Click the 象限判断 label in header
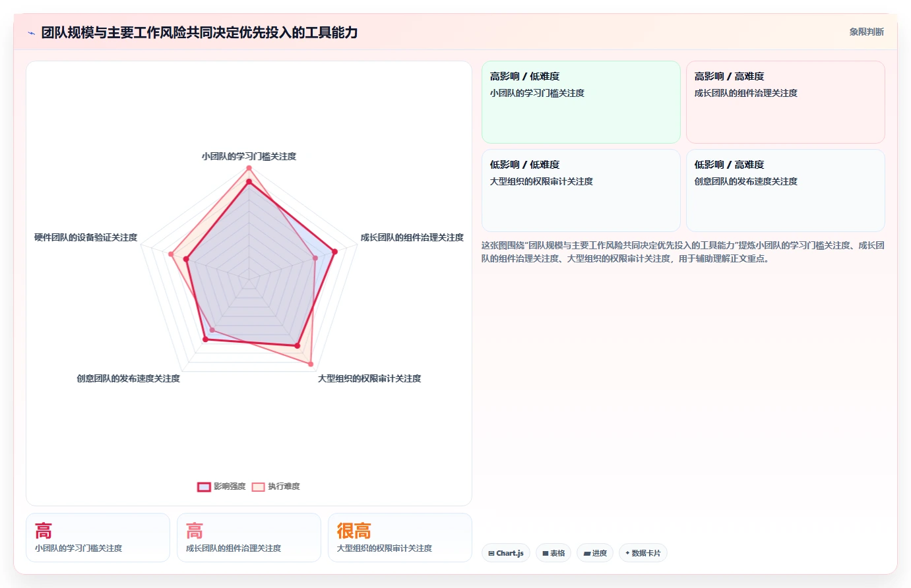 point(866,32)
